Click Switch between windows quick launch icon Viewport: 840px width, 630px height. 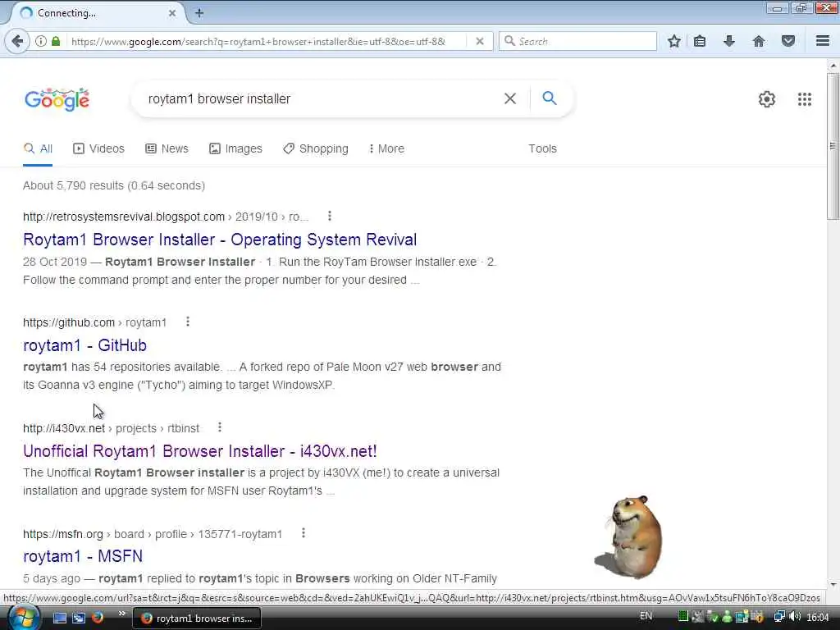point(79,618)
